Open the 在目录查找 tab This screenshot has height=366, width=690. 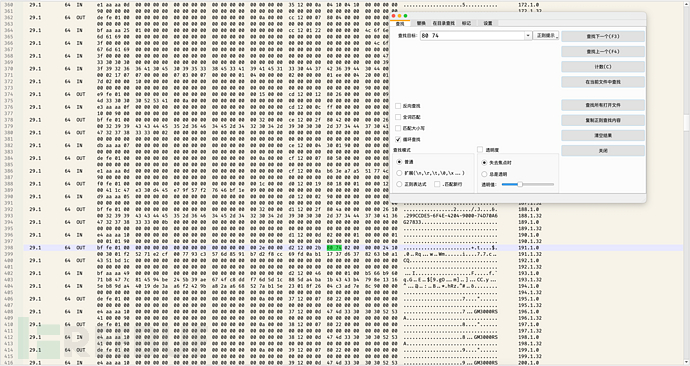(x=443, y=23)
